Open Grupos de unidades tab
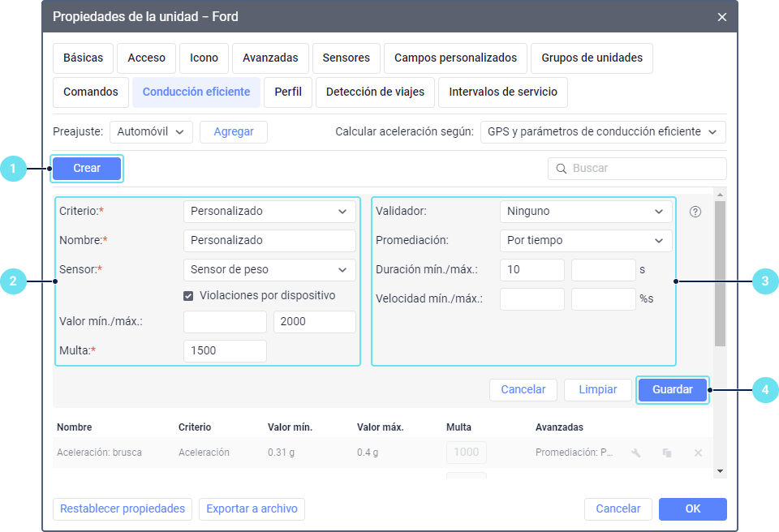Image resolution: width=779 pixels, height=532 pixels. pos(592,58)
